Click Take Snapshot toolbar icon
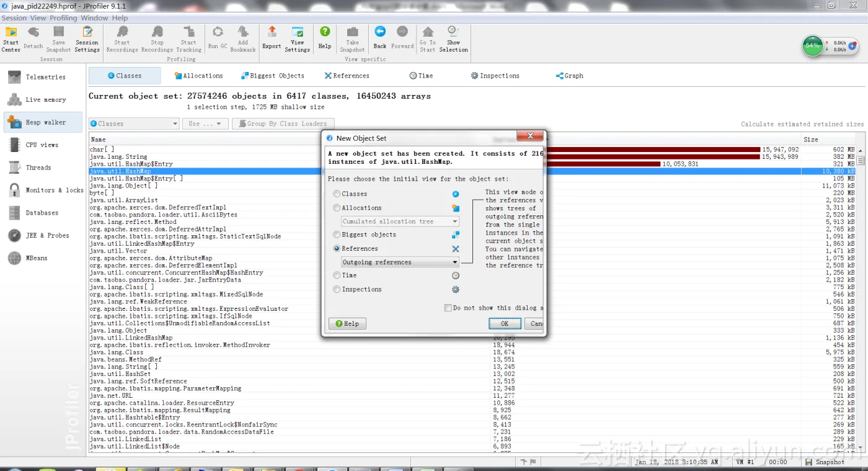The image size is (868, 471). pyautogui.click(x=352, y=38)
